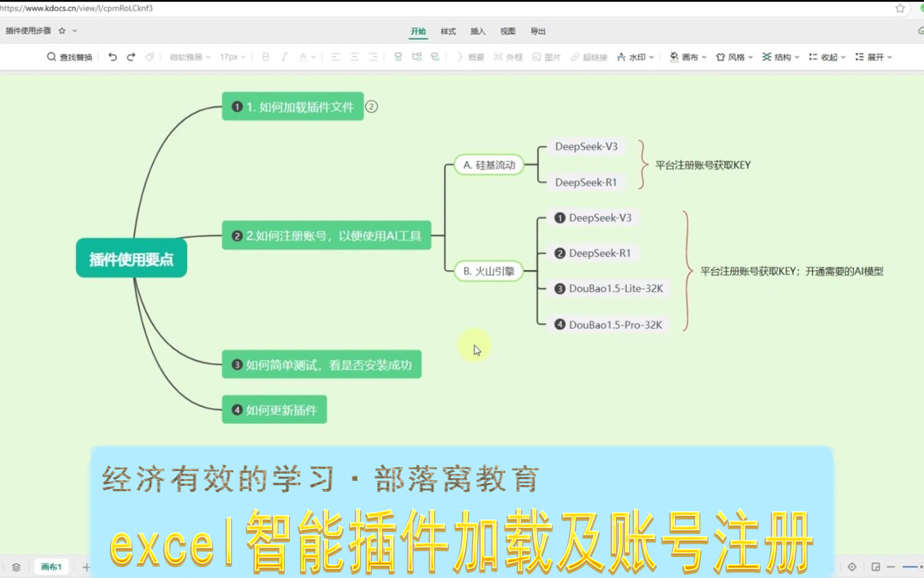This screenshot has height=578, width=924.
Task: Select numbered DeepSeek-V3 under 火山引擎
Action: coord(593,217)
